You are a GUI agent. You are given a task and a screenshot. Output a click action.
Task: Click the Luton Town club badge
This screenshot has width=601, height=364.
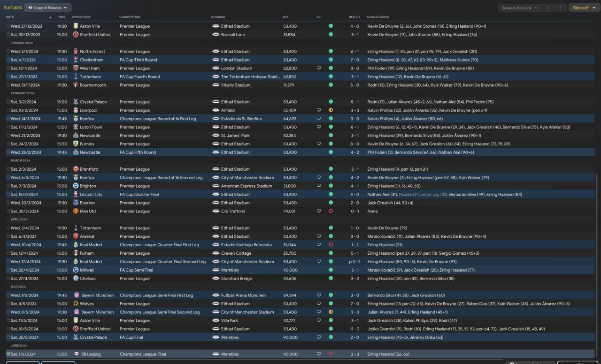tap(76, 127)
